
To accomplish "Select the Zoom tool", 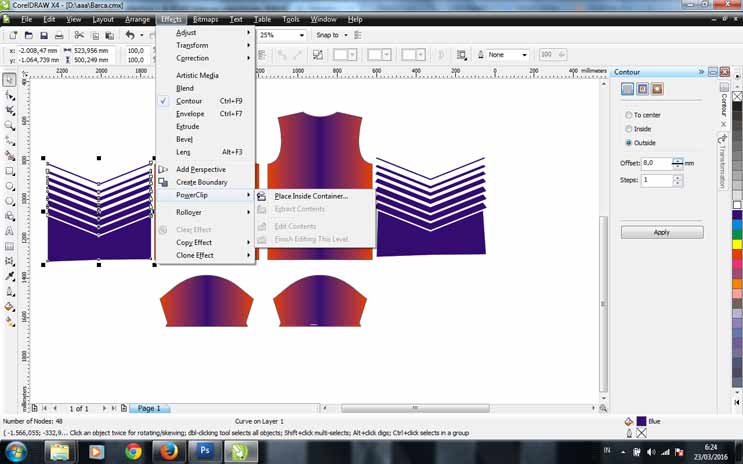I will (x=9, y=125).
